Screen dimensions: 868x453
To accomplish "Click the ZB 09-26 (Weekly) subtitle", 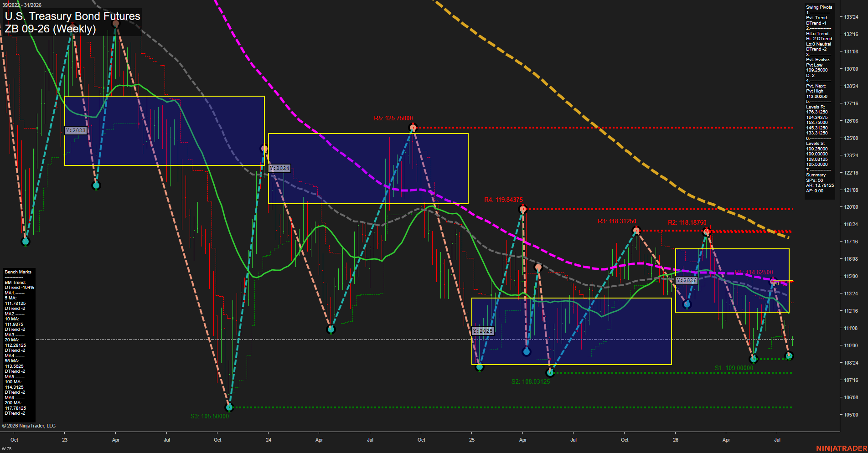I will tap(50, 29).
